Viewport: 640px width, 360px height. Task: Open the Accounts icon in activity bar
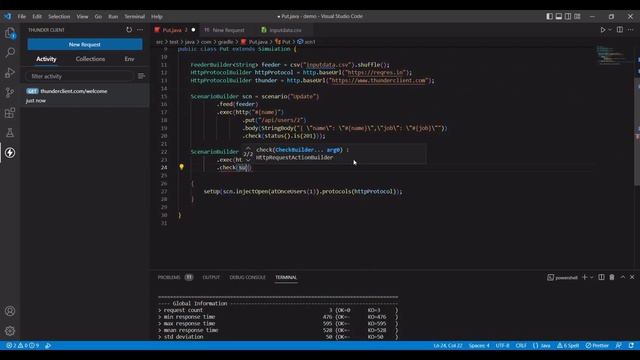pyautogui.click(x=10, y=311)
